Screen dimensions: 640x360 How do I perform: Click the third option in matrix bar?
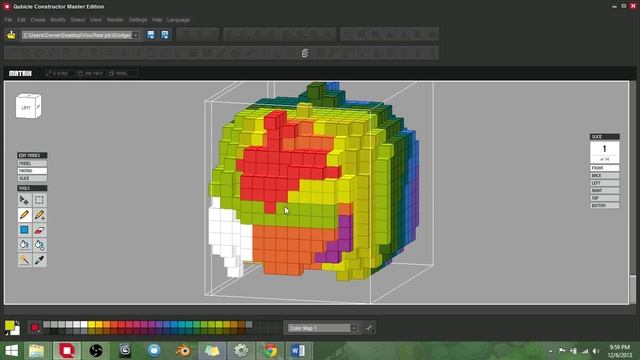[x=119, y=73]
